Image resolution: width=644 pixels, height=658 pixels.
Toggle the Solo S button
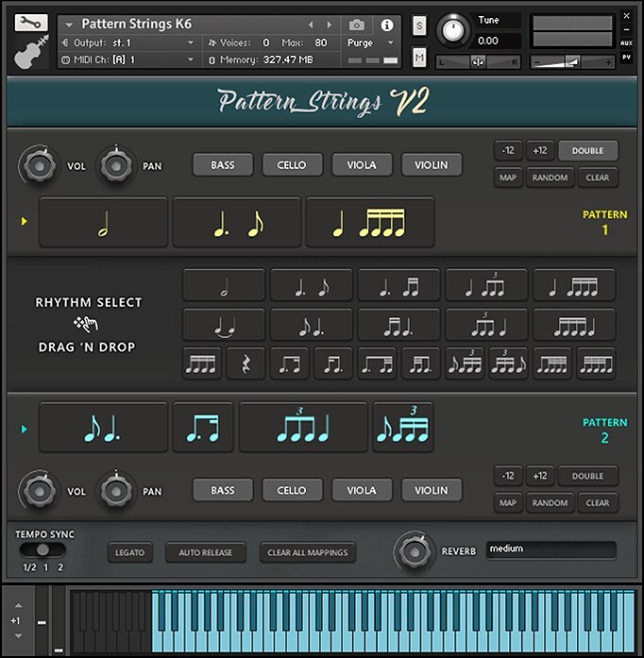point(419,25)
